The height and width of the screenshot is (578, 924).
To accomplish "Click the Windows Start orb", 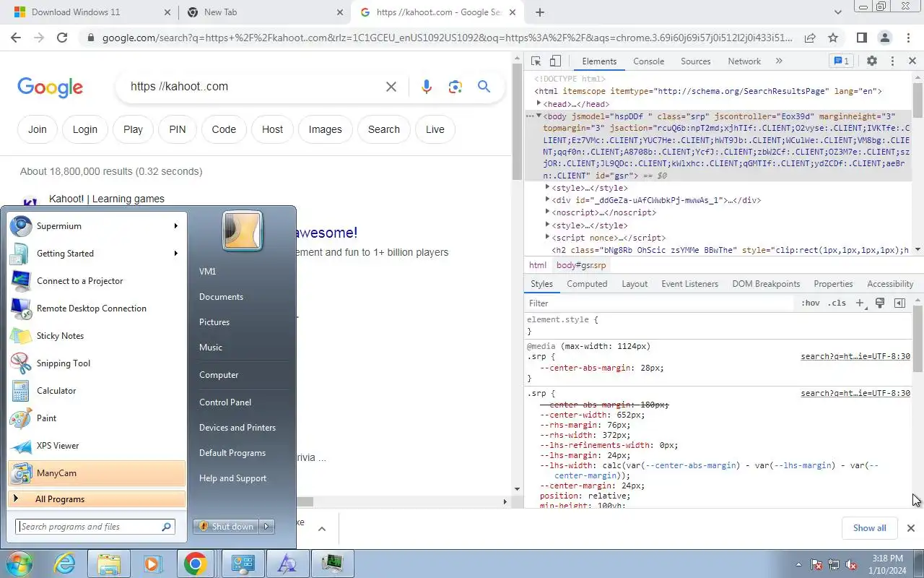I will (18, 564).
